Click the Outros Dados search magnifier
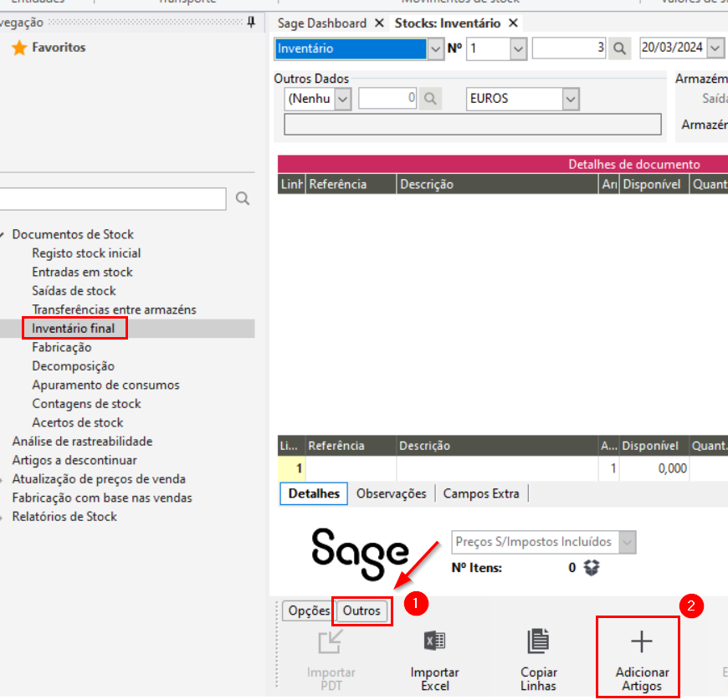The height and width of the screenshot is (700, 728). 430,99
